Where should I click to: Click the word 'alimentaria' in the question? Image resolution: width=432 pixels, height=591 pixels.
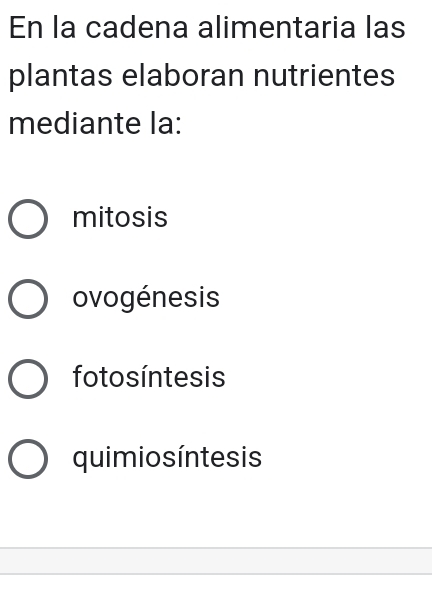coord(277,28)
